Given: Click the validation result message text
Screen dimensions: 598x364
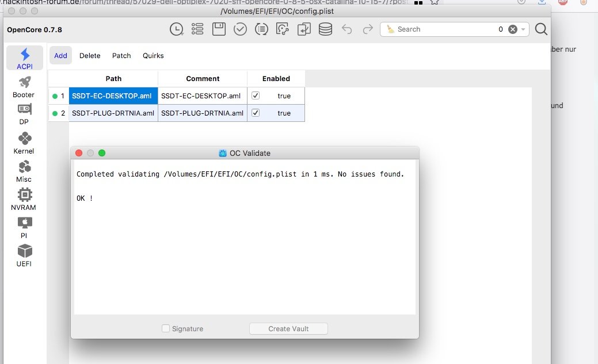Looking at the screenshot, I should pyautogui.click(x=240, y=174).
